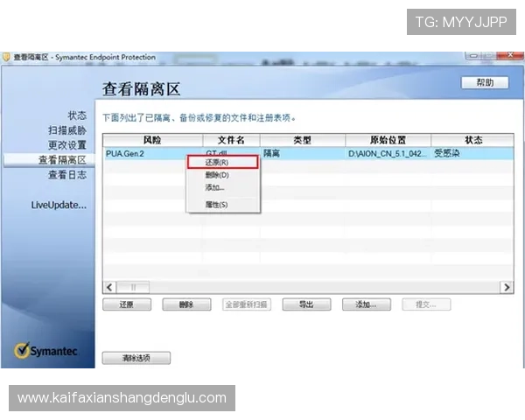Click the 隔离 type cell
This screenshot has height=420, width=525.
271,154
